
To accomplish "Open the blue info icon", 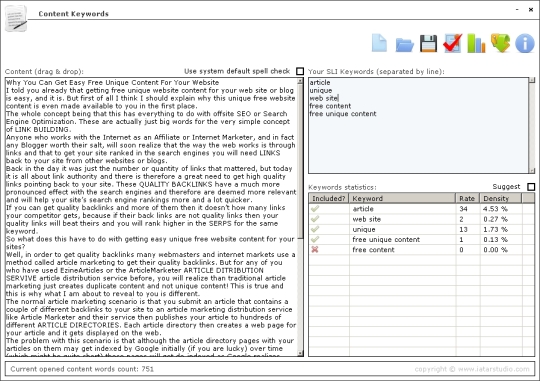I will pos(525,43).
